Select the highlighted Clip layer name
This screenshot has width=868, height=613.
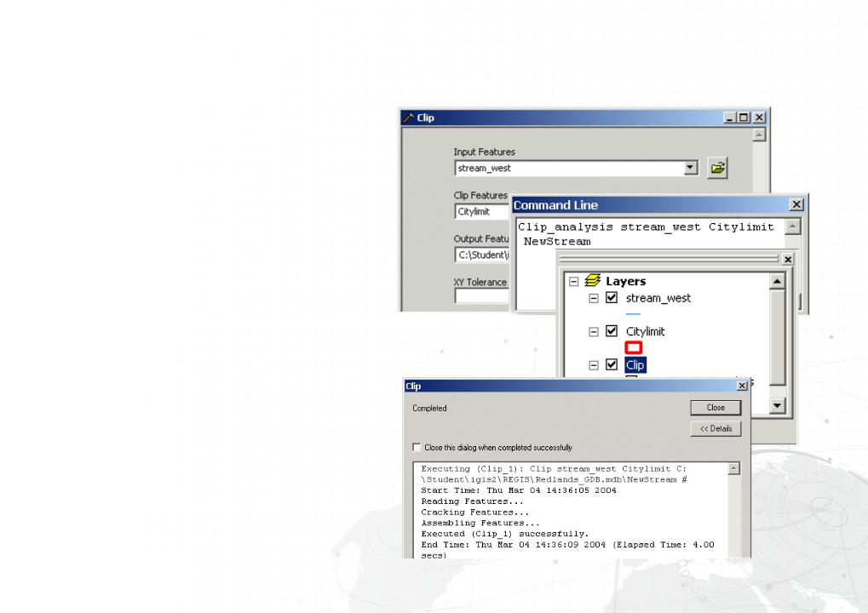[635, 365]
